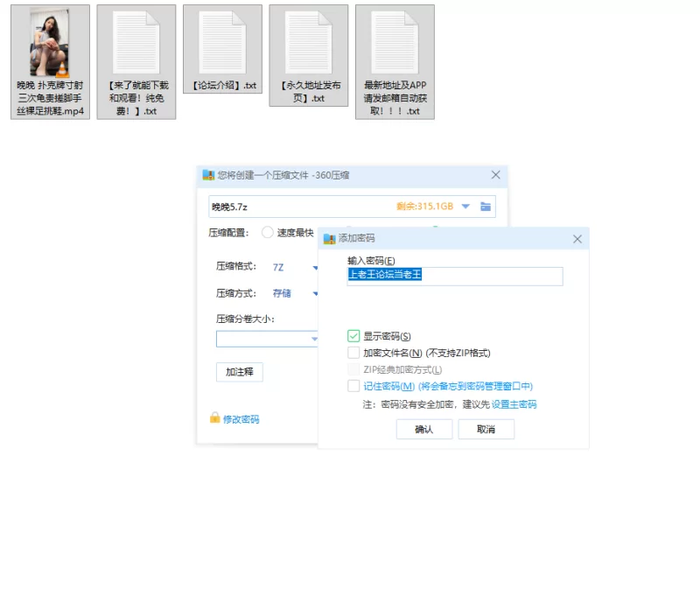
Task: Click the 确认 button
Action: 424,429
